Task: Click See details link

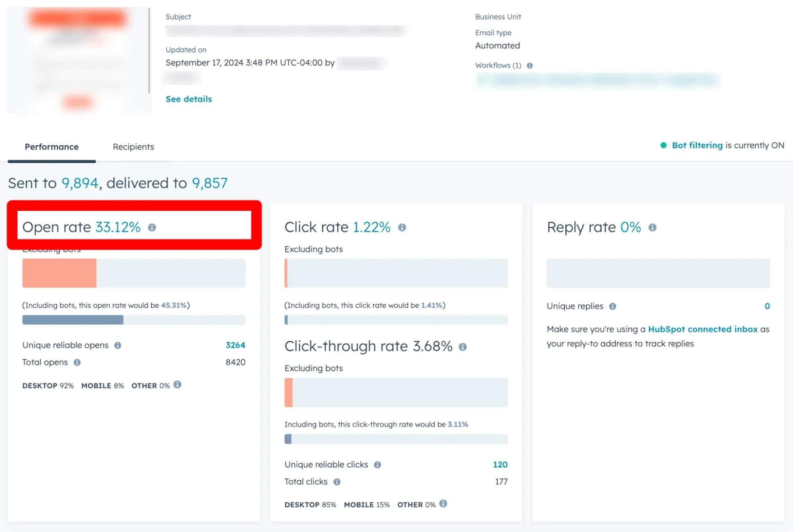Action: [189, 99]
